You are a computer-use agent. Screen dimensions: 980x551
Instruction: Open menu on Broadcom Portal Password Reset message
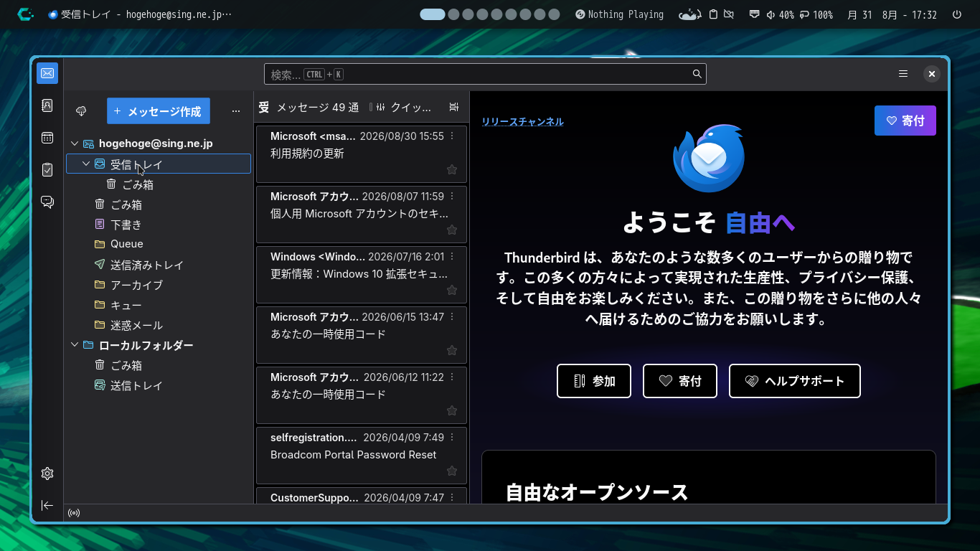tap(452, 437)
